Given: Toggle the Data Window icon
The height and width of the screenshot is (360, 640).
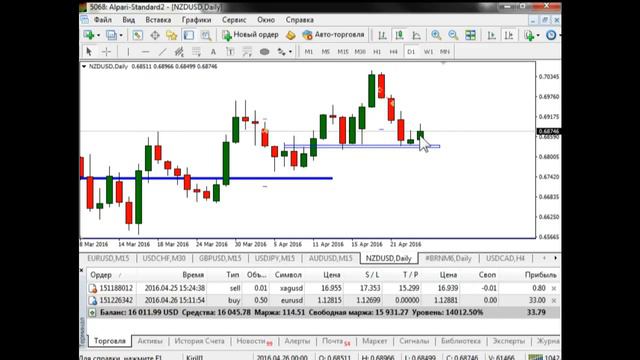Looking at the screenshot, I should click(155, 35).
